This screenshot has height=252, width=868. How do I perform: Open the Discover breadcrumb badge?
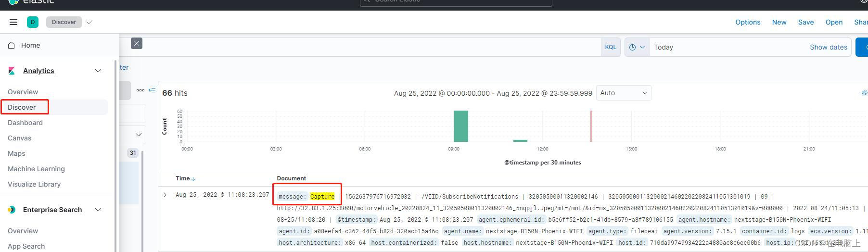point(64,22)
